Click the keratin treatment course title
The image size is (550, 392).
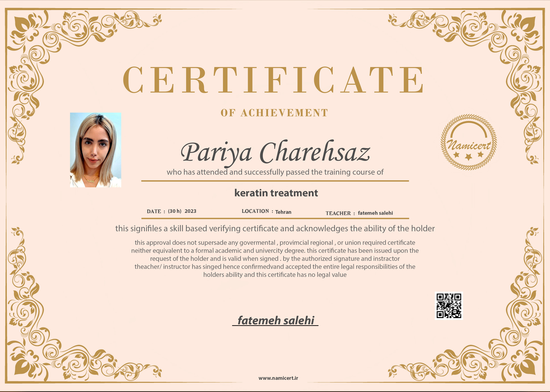click(276, 193)
